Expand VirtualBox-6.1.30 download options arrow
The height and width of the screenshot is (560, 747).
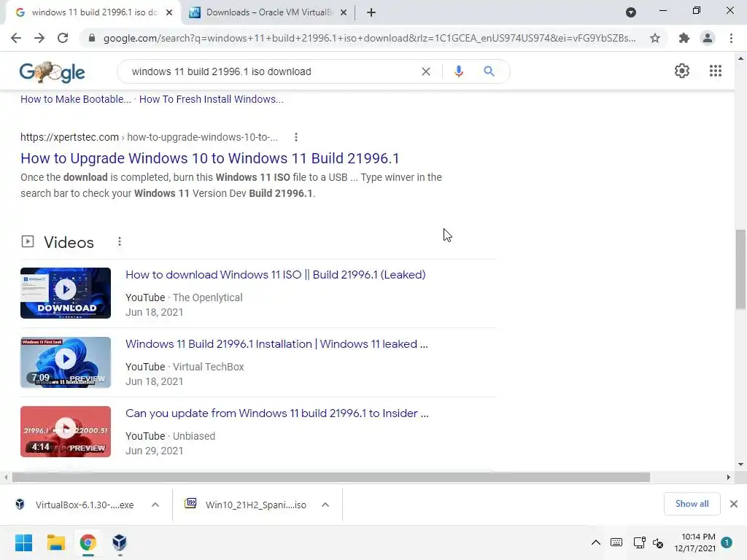[x=155, y=505]
